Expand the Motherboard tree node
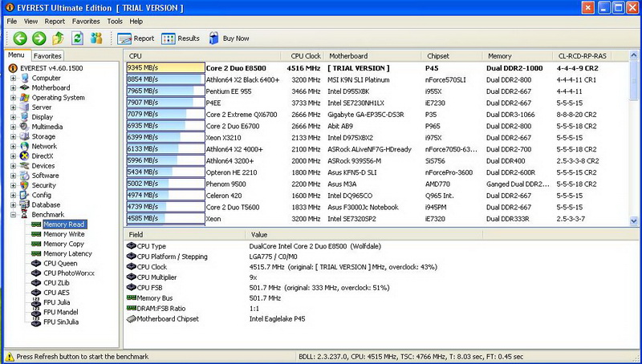 coord(13,88)
